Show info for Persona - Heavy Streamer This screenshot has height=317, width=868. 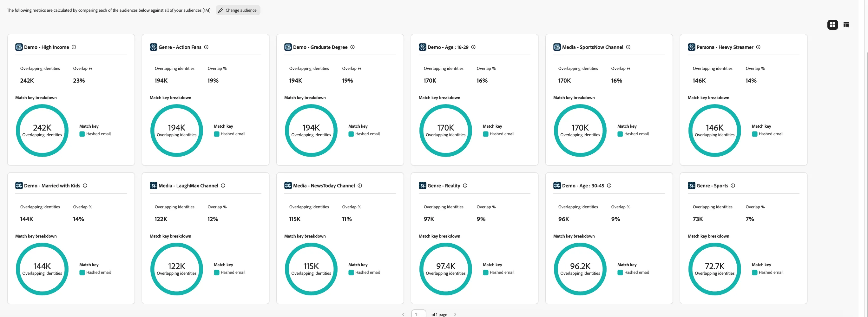coord(758,47)
